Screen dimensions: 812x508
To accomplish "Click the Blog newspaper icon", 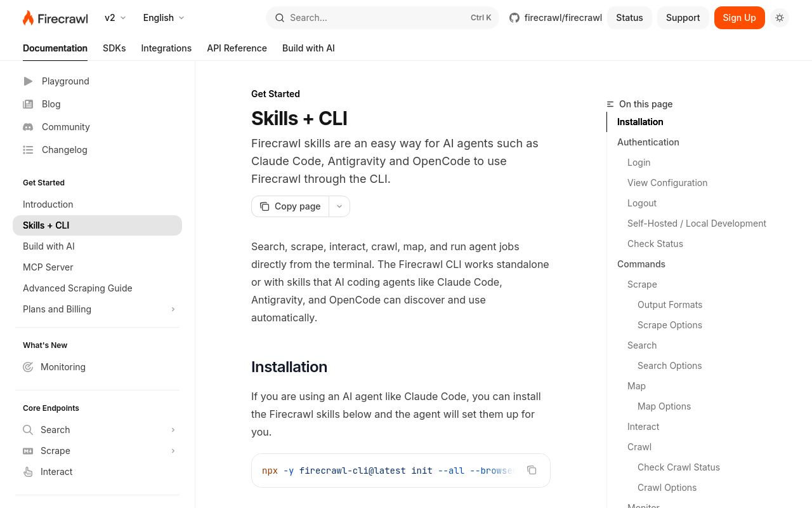I will 28,104.
